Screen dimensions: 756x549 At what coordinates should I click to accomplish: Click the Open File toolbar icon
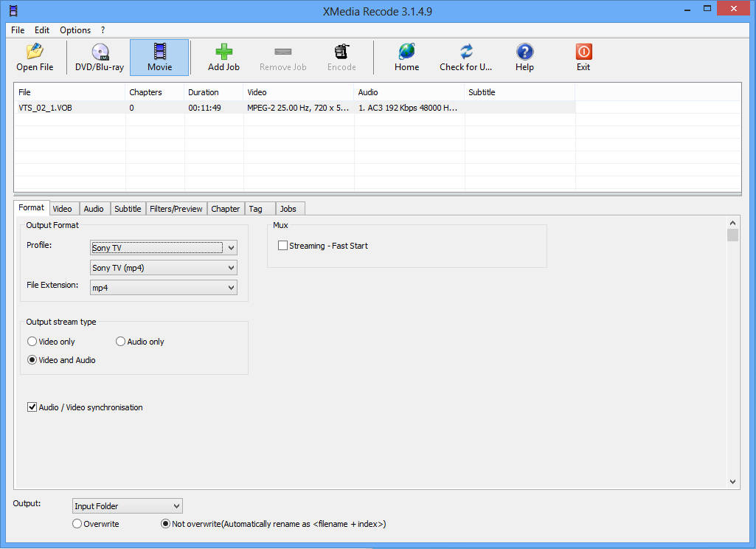35,51
